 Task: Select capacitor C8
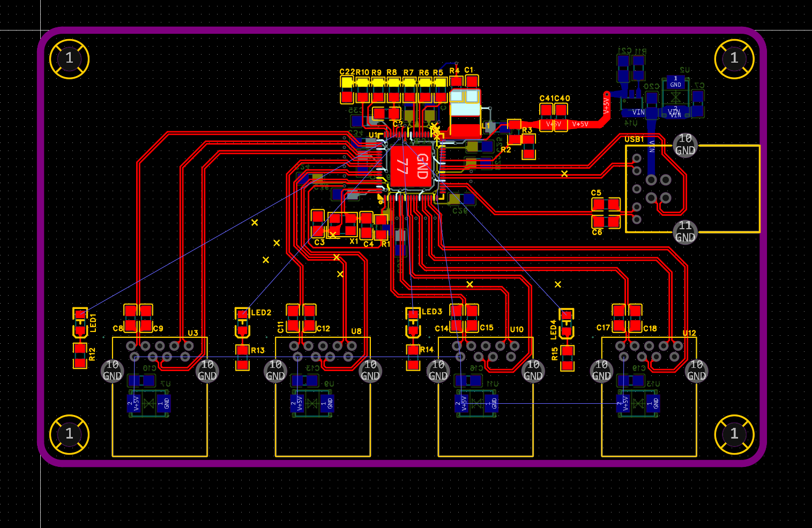click(130, 318)
